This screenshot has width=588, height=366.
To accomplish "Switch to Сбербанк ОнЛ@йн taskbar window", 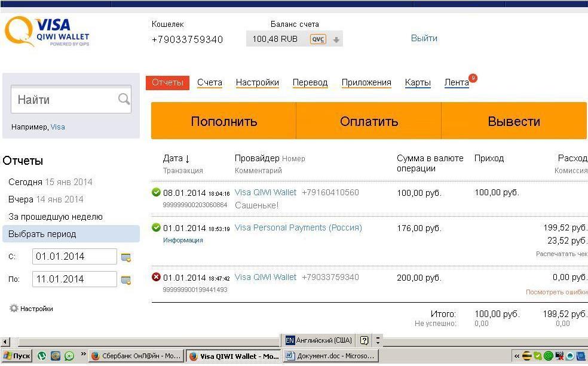I will (136, 356).
